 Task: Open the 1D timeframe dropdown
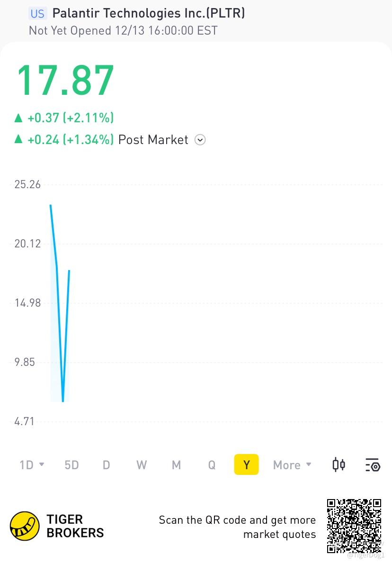click(32, 465)
